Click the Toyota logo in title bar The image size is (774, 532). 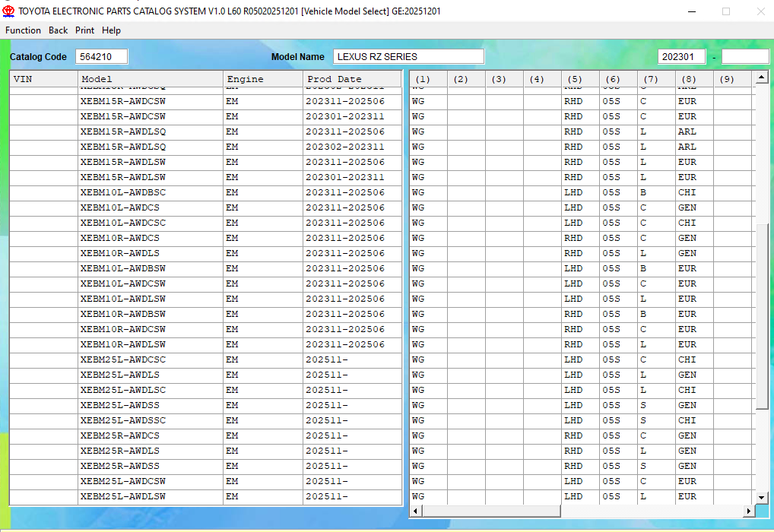click(x=9, y=11)
